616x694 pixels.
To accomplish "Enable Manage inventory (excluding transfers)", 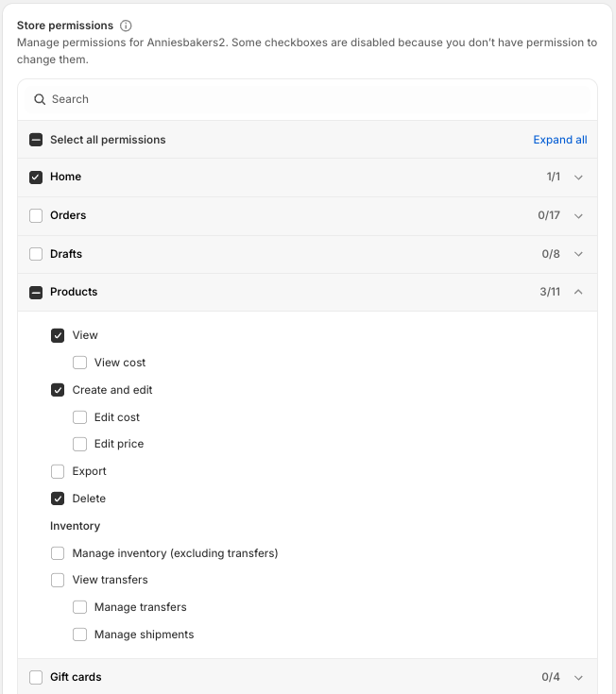I will 58,553.
